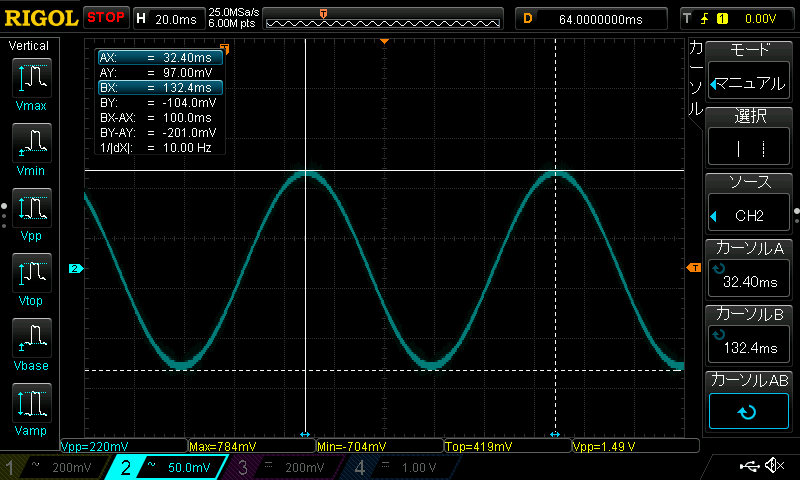Select the Vtop measurement icon
800x480 pixels.
click(32, 273)
